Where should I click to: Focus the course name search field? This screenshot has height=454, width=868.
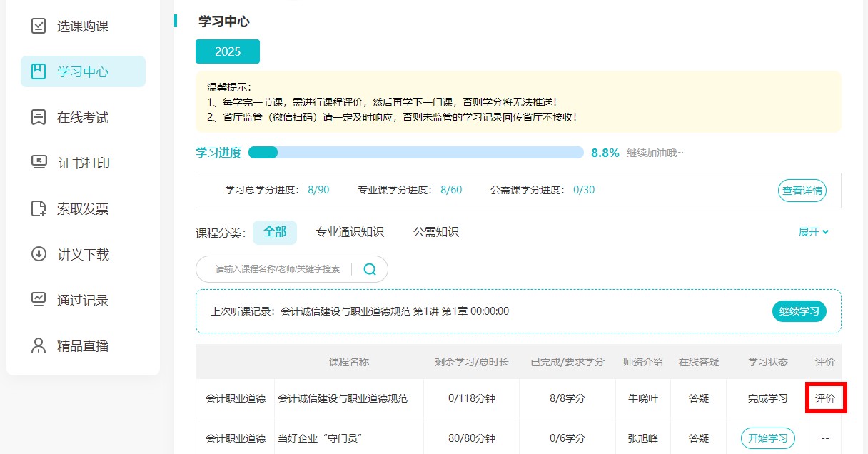(278, 269)
